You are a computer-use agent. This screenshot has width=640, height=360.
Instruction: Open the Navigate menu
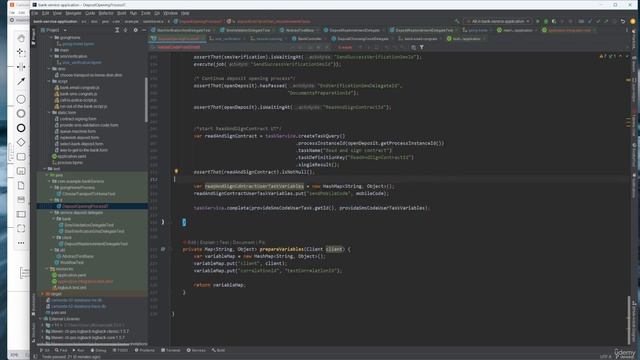coord(73,13)
